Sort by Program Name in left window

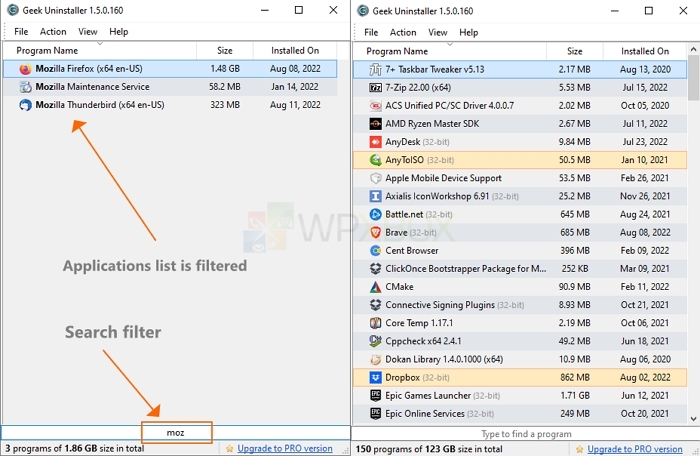click(x=100, y=50)
